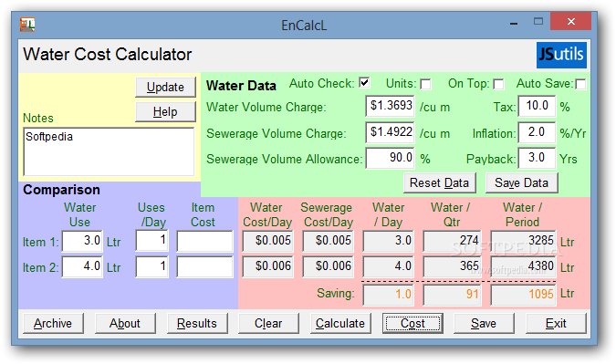Select Item 2 Water/Day value 4.0

pos(388,267)
